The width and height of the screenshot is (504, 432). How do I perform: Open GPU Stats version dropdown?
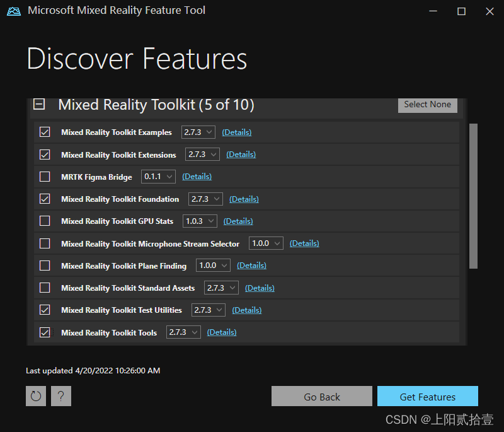[x=200, y=221]
